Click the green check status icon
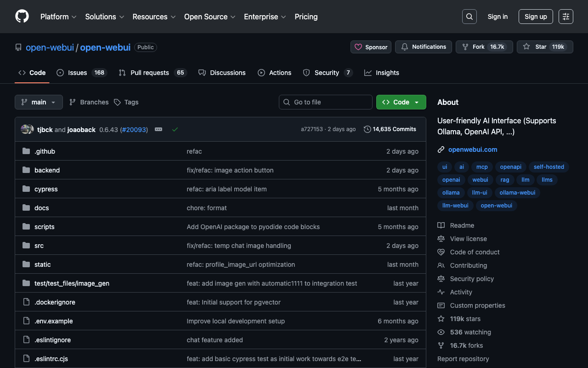Screen dimensions: 588x368 pos(175,130)
